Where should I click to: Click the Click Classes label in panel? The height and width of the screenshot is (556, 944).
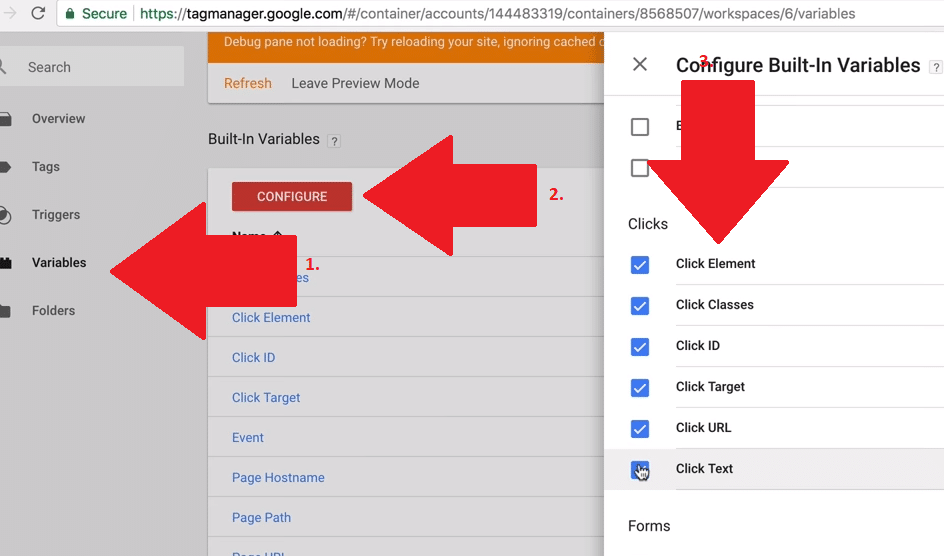point(715,304)
